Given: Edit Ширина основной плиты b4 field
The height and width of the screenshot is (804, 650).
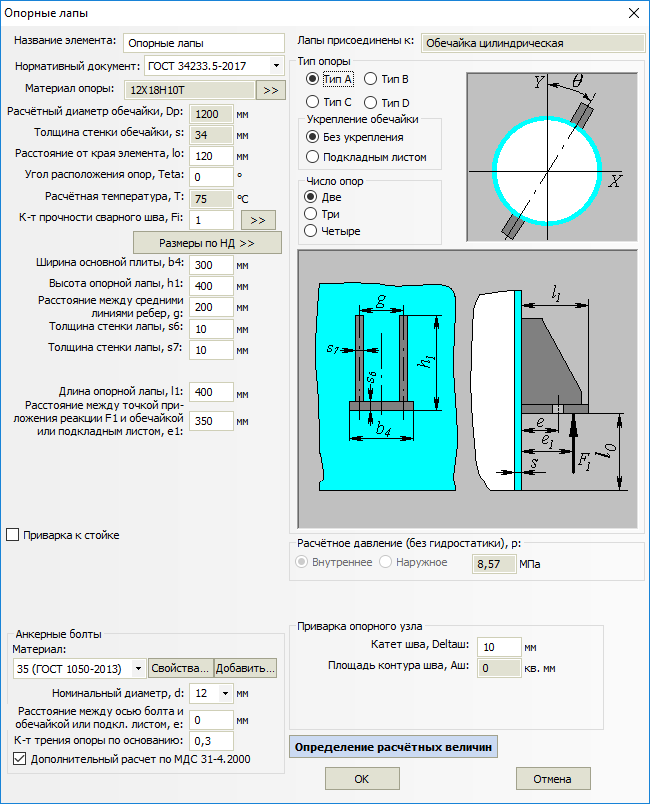Looking at the screenshot, I should 211,265.
